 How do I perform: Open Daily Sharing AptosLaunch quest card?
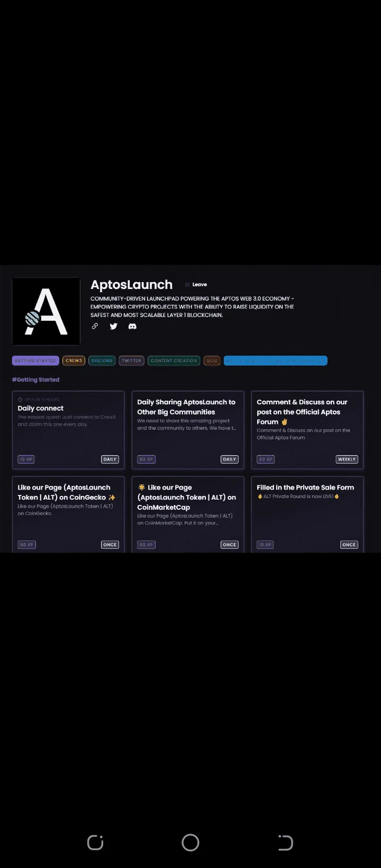click(x=188, y=430)
